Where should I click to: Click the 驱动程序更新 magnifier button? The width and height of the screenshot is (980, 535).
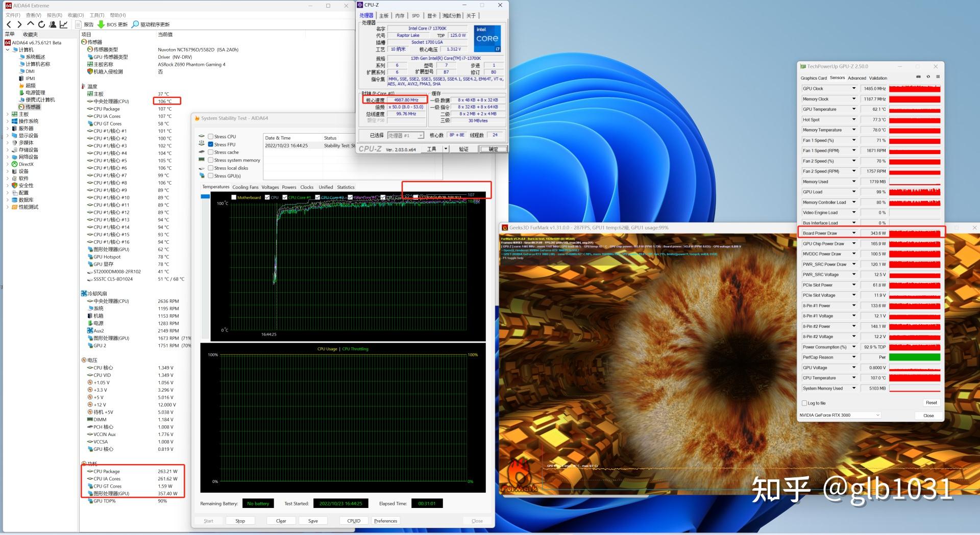[151, 24]
